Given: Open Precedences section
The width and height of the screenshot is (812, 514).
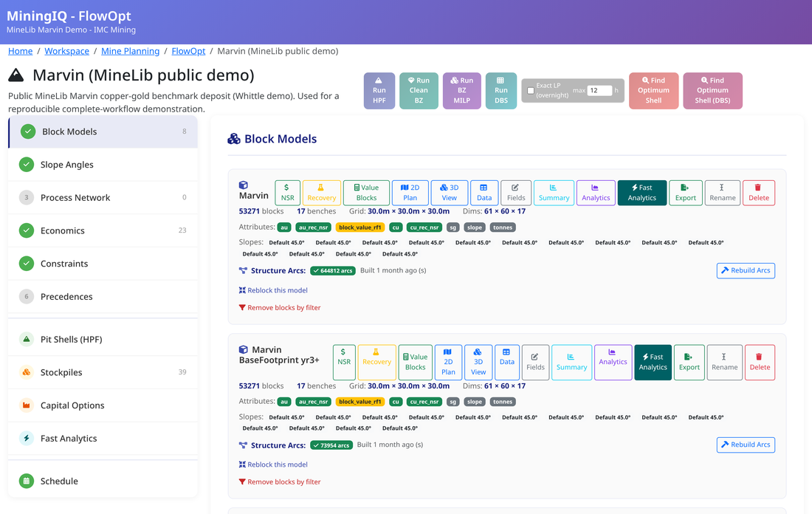Looking at the screenshot, I should tap(103, 296).
